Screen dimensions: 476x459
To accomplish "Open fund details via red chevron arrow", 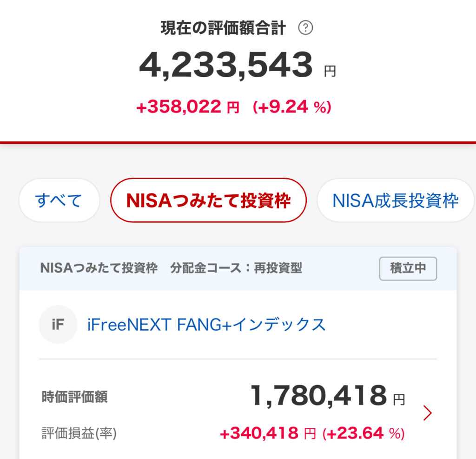I will point(428,413).
